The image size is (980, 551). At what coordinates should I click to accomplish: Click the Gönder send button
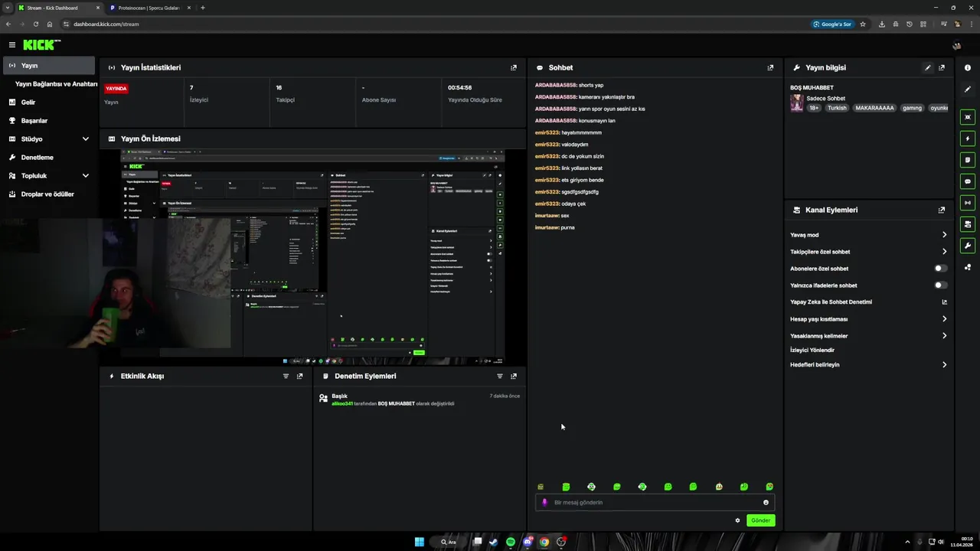[760, 520]
